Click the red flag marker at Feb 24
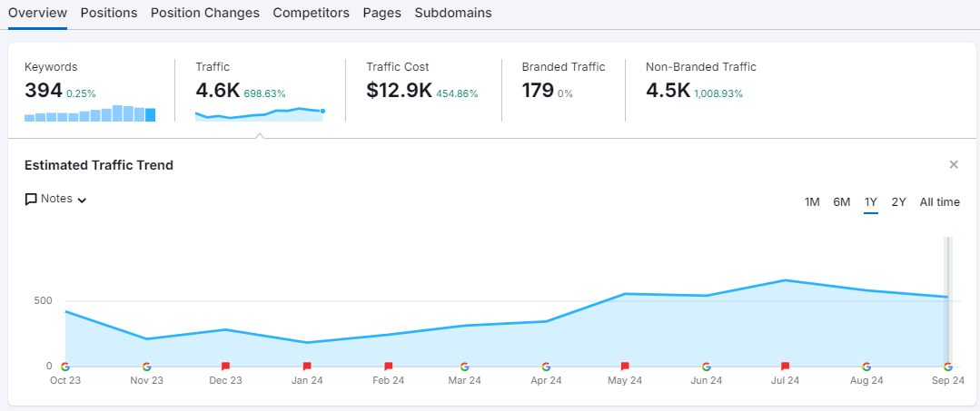This screenshot has height=411, width=980. pos(389,367)
